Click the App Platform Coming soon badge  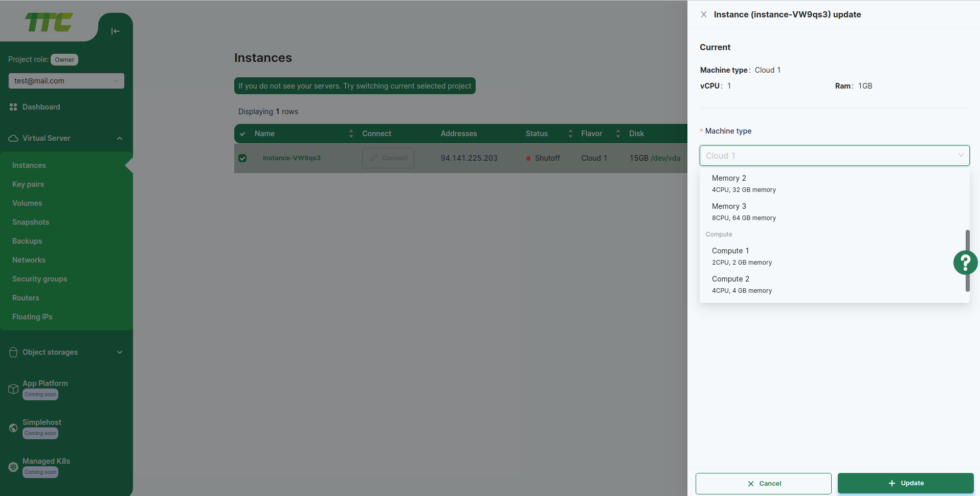coord(40,395)
